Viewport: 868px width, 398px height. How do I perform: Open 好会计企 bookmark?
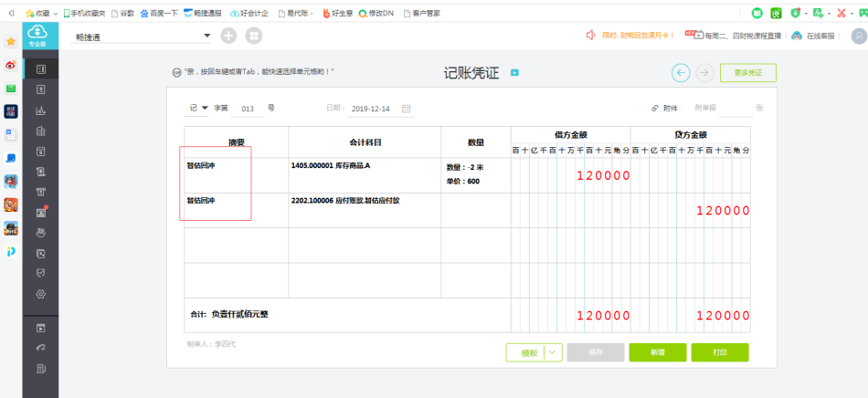249,13
